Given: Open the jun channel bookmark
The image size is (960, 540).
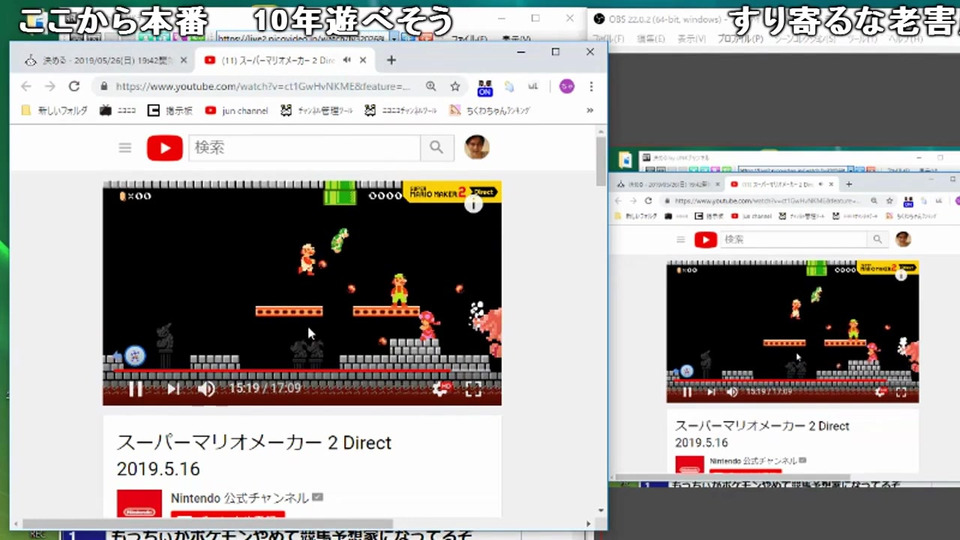Looking at the screenshot, I should coord(237,110).
